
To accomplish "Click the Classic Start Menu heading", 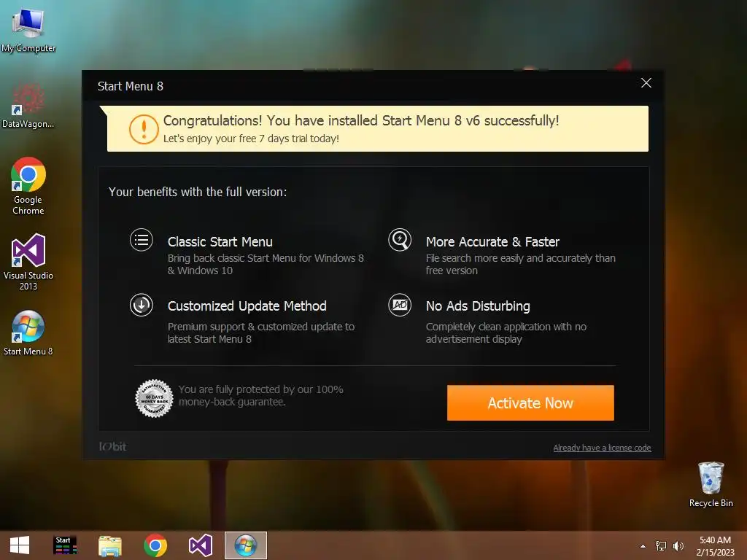I will 220,241.
